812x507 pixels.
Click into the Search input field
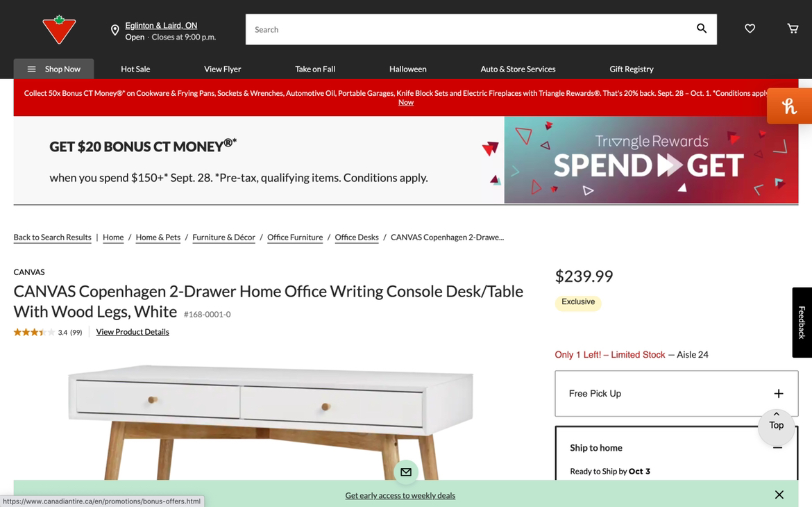pos(471,30)
